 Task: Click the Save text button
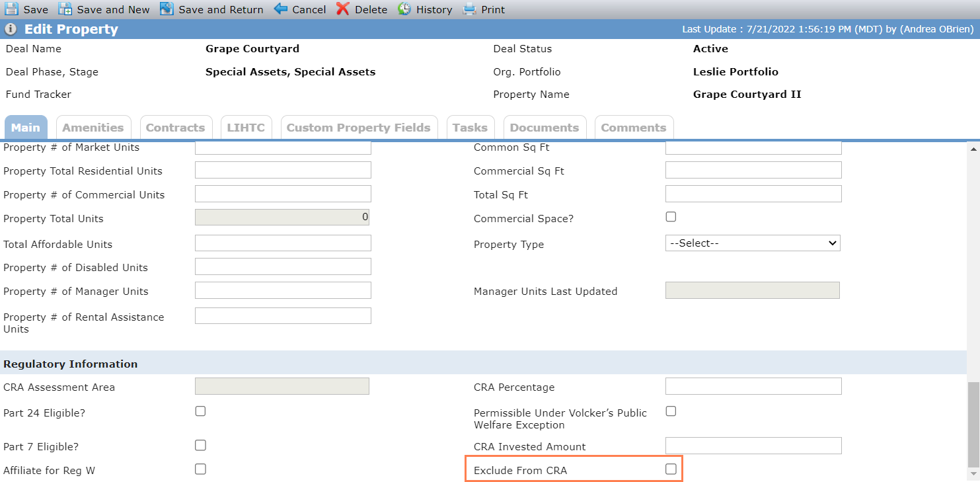point(36,10)
